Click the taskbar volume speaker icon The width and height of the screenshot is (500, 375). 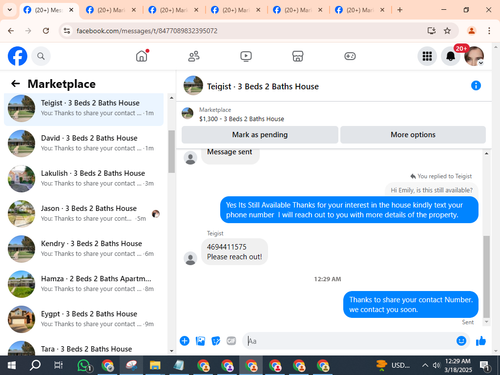tap(436, 365)
